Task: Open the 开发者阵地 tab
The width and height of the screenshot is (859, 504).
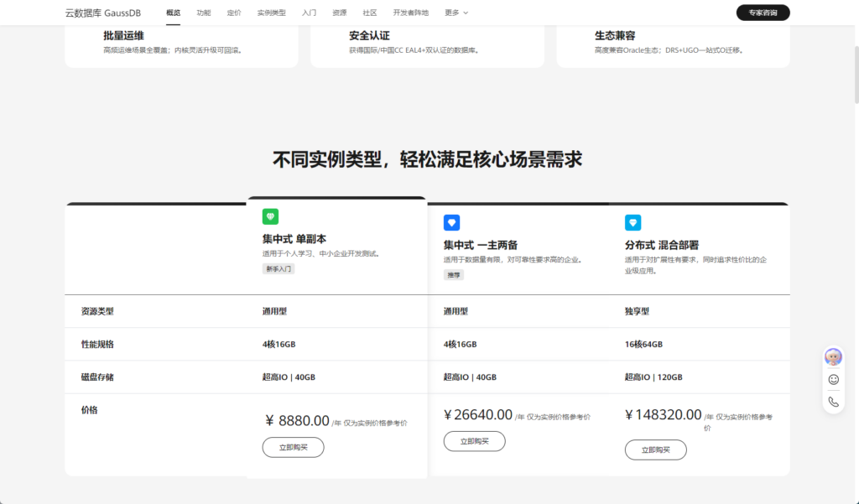Action: click(x=411, y=13)
